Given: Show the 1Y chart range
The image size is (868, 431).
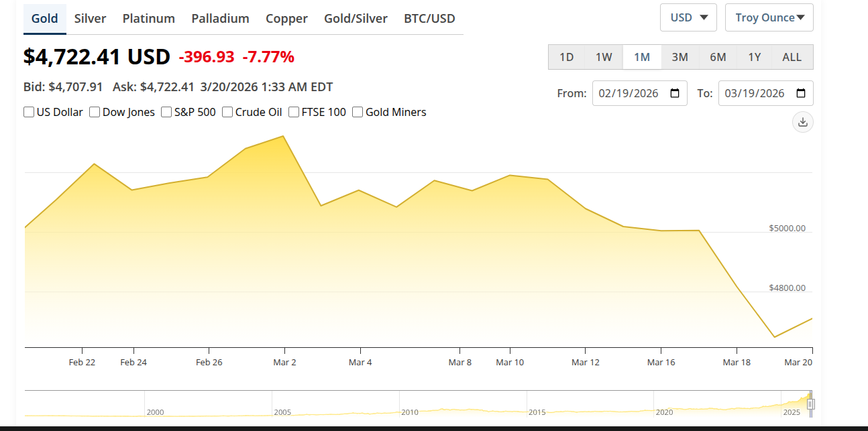Looking at the screenshot, I should pyautogui.click(x=755, y=57).
